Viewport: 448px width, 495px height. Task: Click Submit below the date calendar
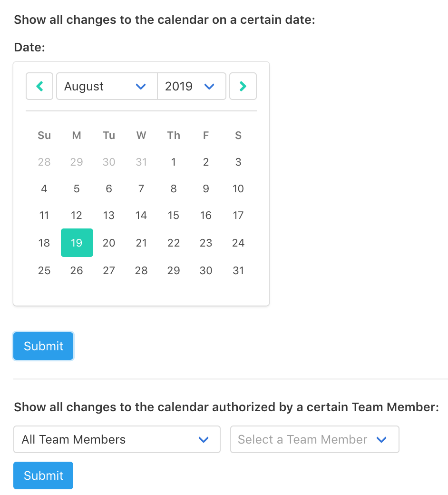click(x=43, y=346)
